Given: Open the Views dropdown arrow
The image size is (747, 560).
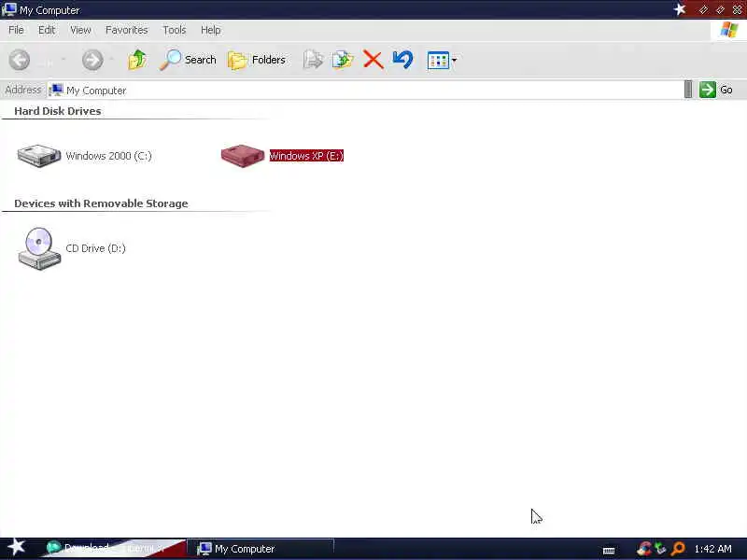Looking at the screenshot, I should coord(454,61).
